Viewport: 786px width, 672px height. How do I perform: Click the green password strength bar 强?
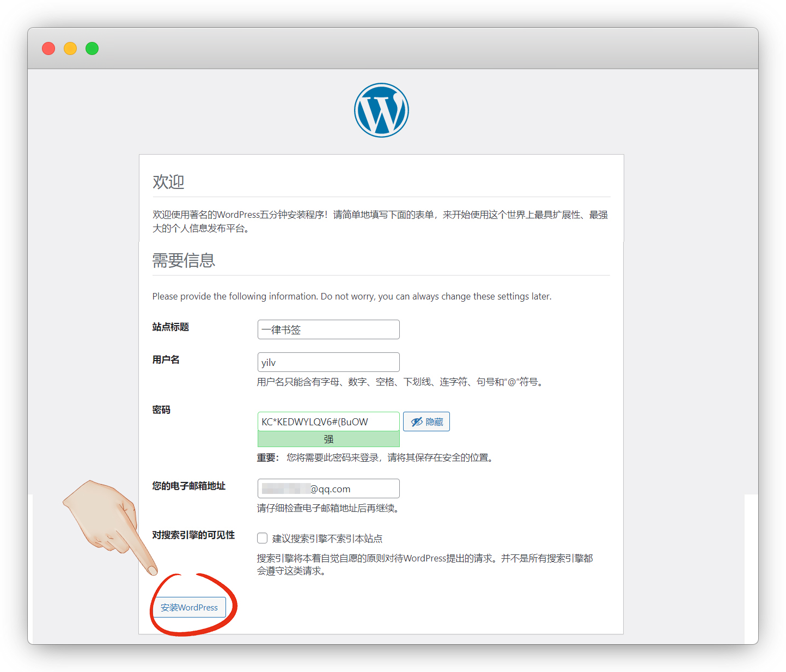tap(328, 439)
